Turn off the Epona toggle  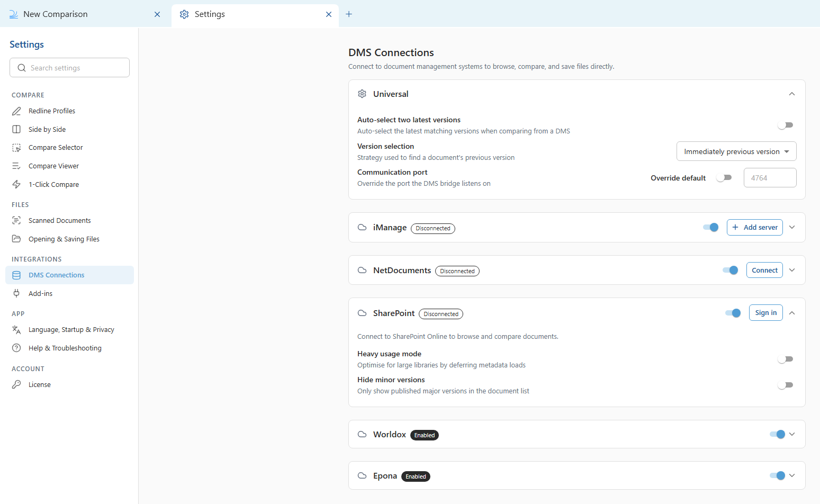click(x=777, y=475)
